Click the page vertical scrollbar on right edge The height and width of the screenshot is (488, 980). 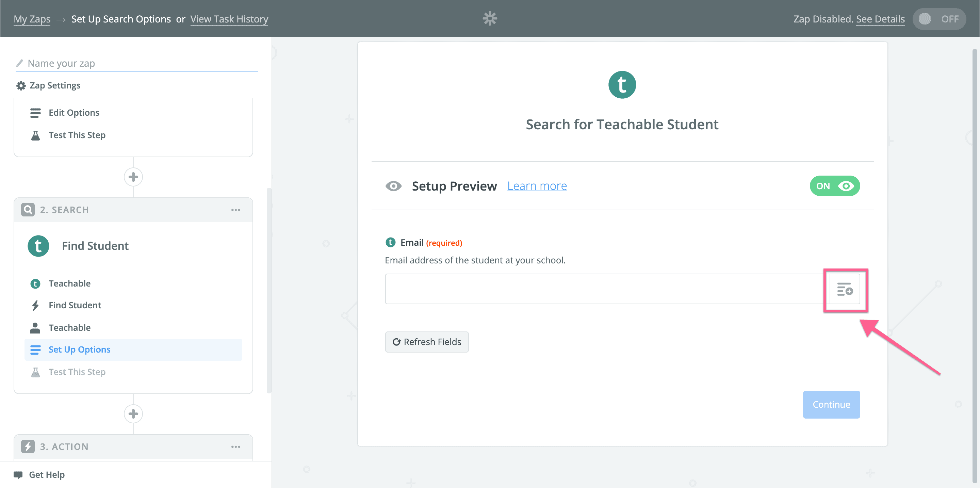click(975, 266)
